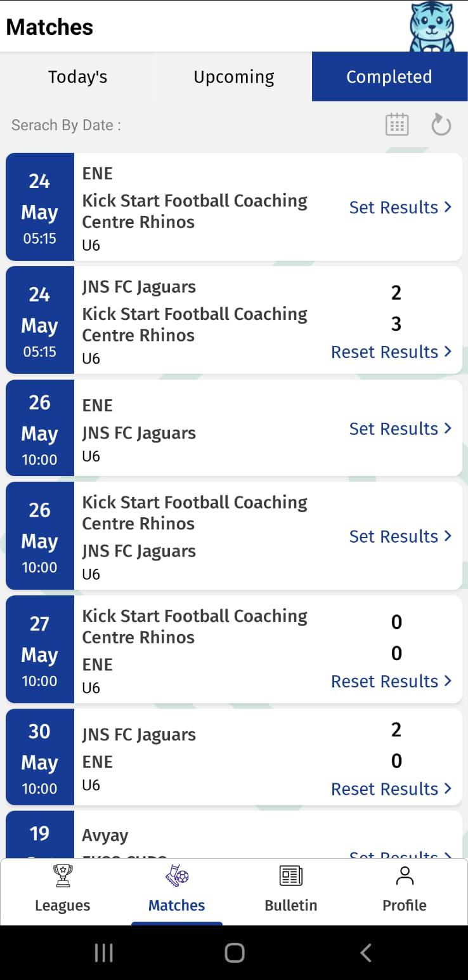Switch to the Upcoming tab
The width and height of the screenshot is (468, 980).
click(234, 77)
